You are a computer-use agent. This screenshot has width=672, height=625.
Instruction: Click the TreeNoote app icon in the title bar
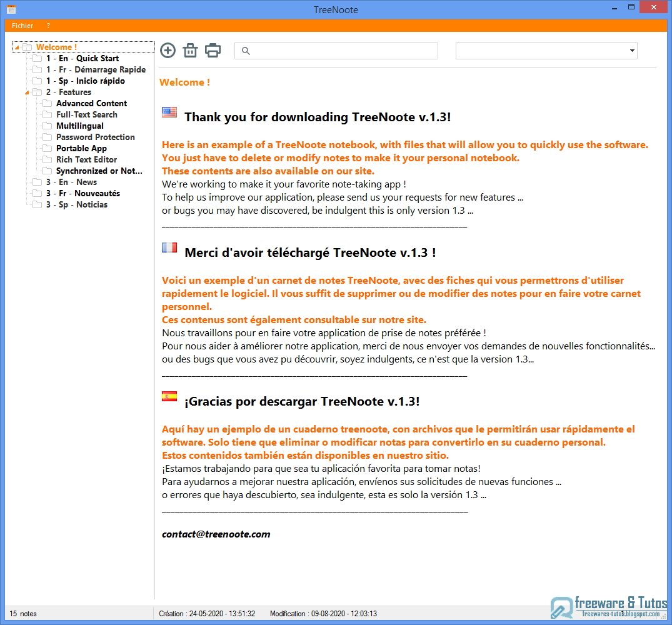click(x=11, y=9)
